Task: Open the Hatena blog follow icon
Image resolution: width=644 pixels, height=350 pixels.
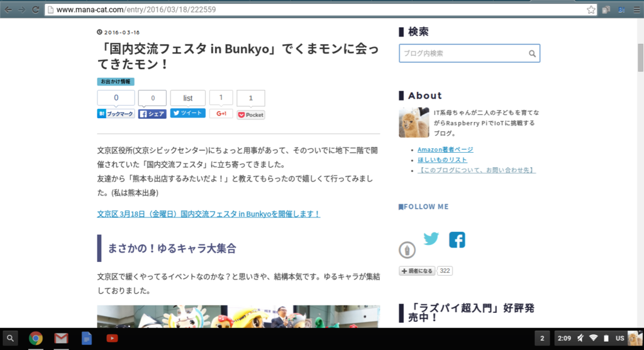Action: click(x=407, y=250)
